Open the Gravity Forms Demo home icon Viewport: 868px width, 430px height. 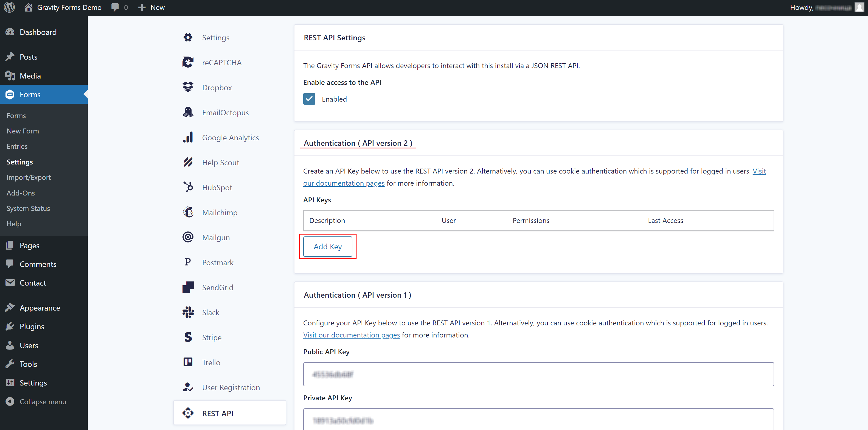28,7
